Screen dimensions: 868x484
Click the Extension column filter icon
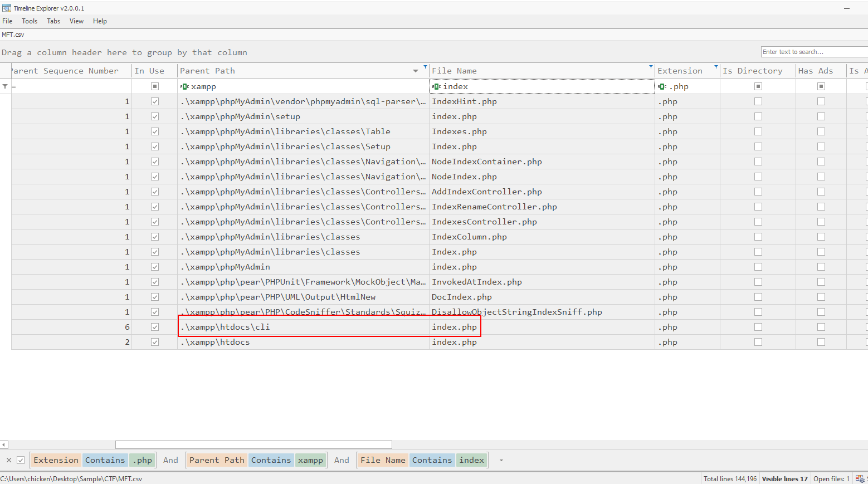tap(716, 67)
